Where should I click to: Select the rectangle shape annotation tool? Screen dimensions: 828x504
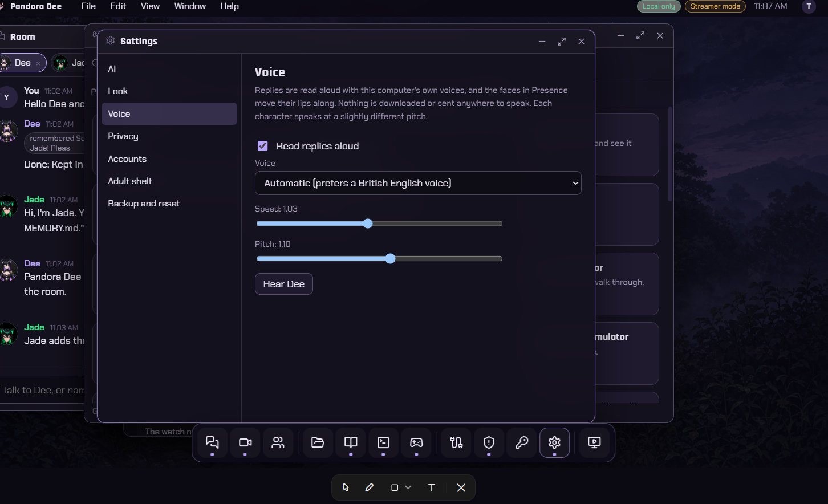pyautogui.click(x=394, y=487)
